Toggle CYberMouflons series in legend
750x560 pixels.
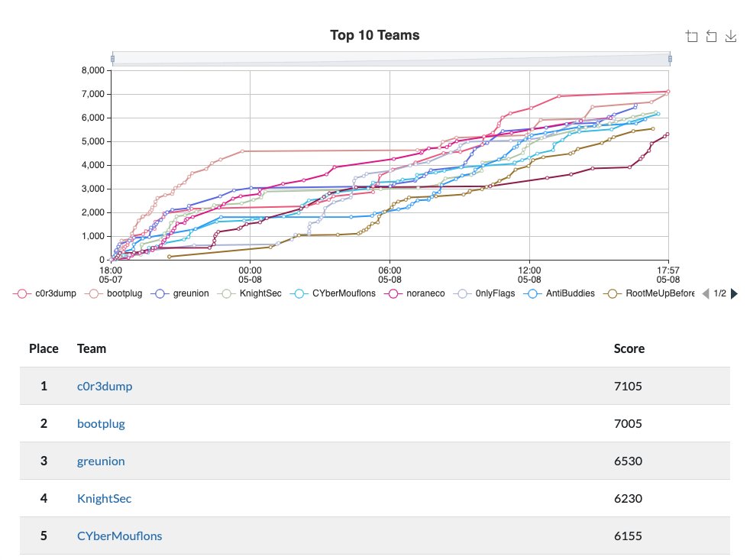click(333, 293)
